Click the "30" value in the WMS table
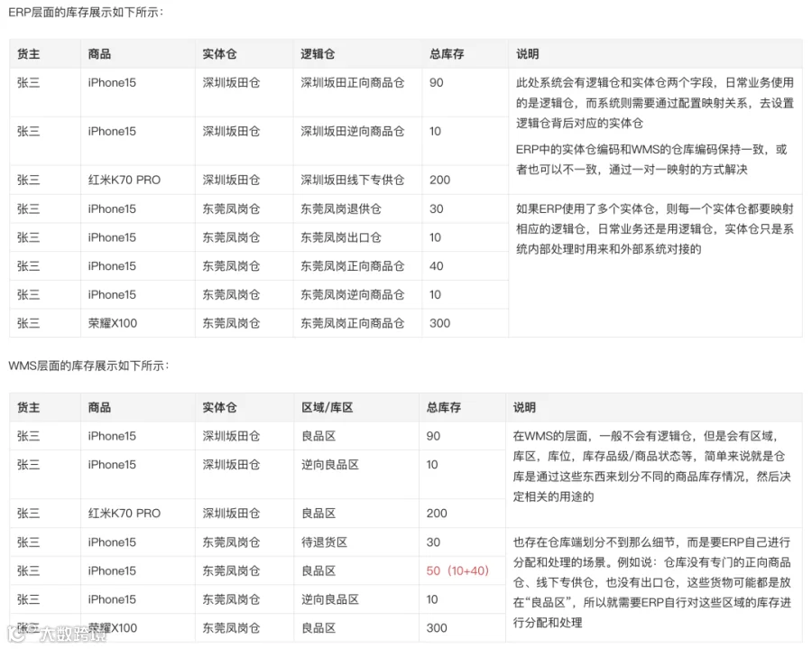This screenshot has height=649, width=812. (x=433, y=542)
